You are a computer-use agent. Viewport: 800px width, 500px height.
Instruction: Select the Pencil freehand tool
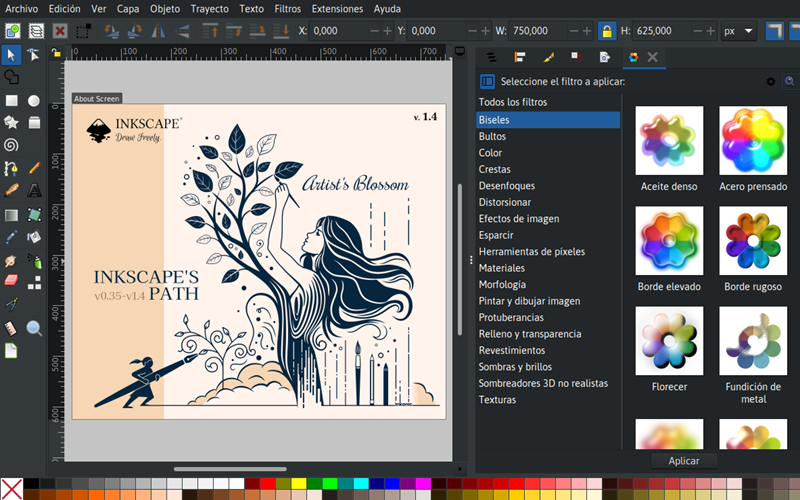coord(34,168)
